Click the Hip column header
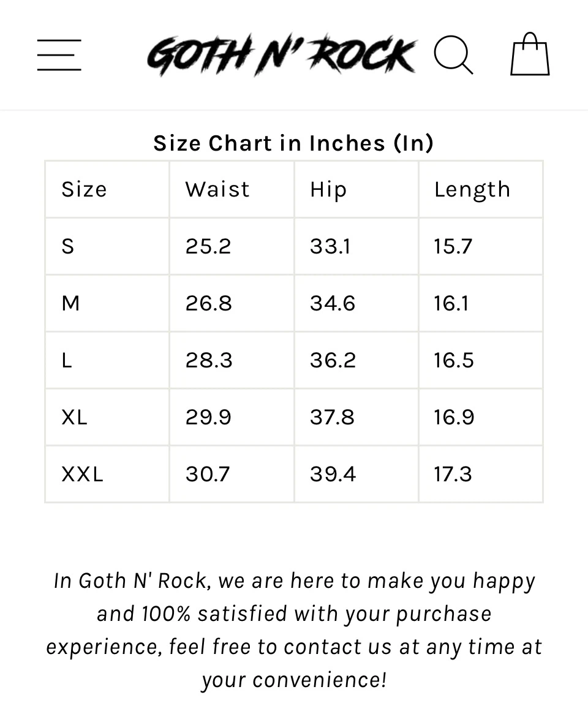The image size is (588, 714). pyautogui.click(x=328, y=190)
